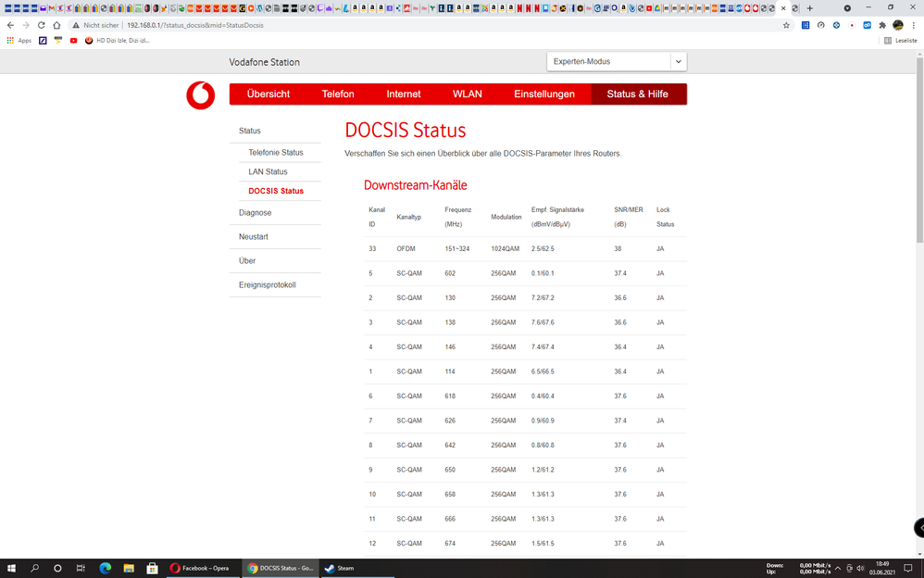Open the Internet menu tab
Viewport: 924px width, 578px height.
(403, 94)
